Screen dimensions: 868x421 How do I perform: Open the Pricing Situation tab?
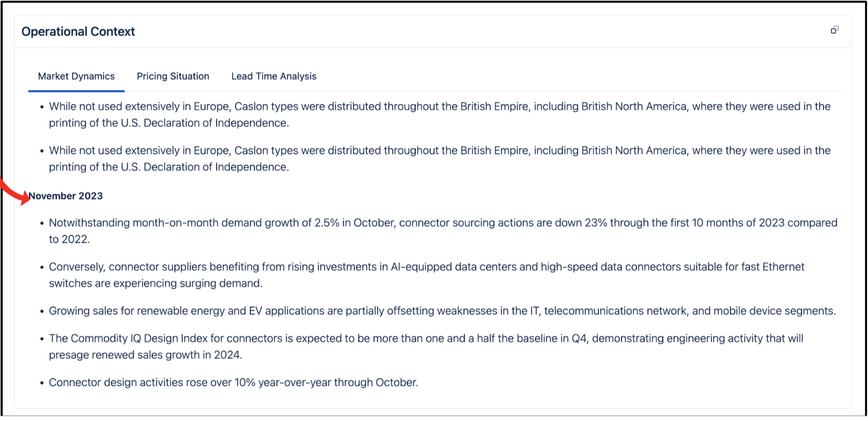pyautogui.click(x=173, y=76)
